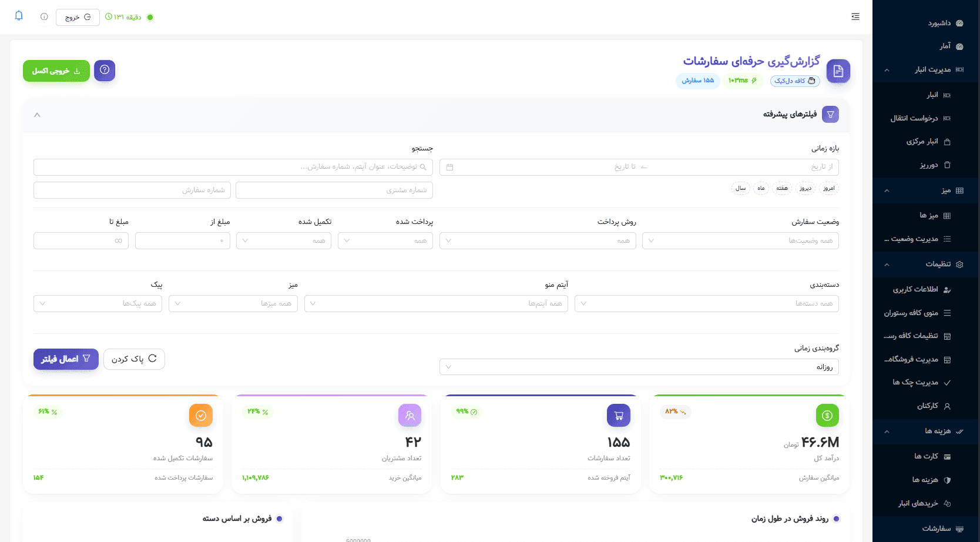Click شماره سفارش input field
The image size is (980, 542).
click(132, 190)
